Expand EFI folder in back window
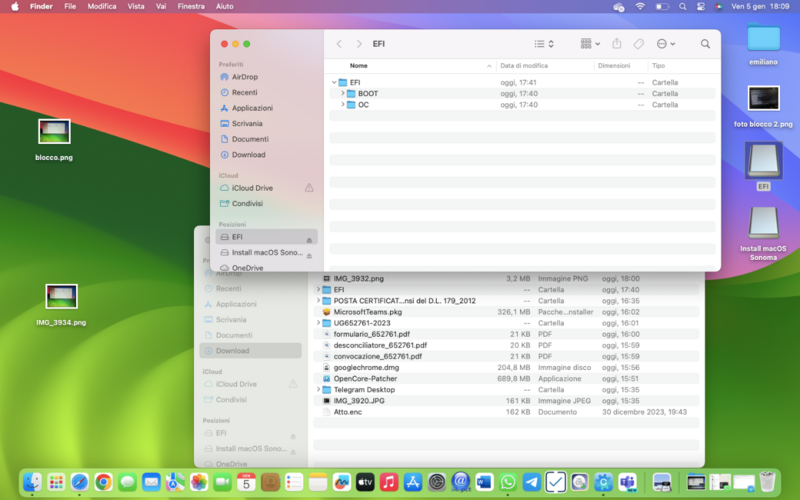 [318, 289]
